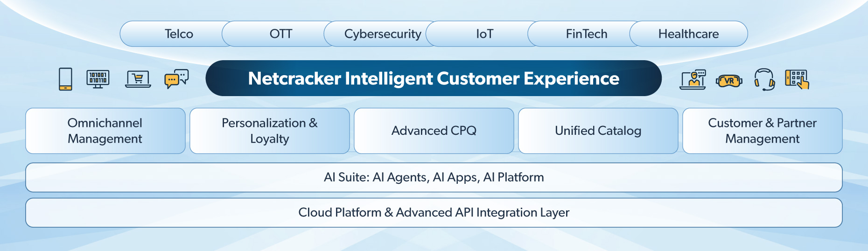Open Personalization & Loyalty box

270,131
